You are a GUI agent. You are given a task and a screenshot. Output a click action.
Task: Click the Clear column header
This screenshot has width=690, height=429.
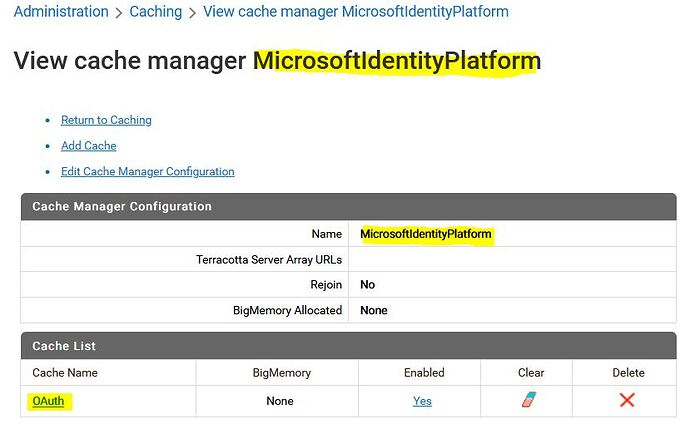[x=531, y=373]
